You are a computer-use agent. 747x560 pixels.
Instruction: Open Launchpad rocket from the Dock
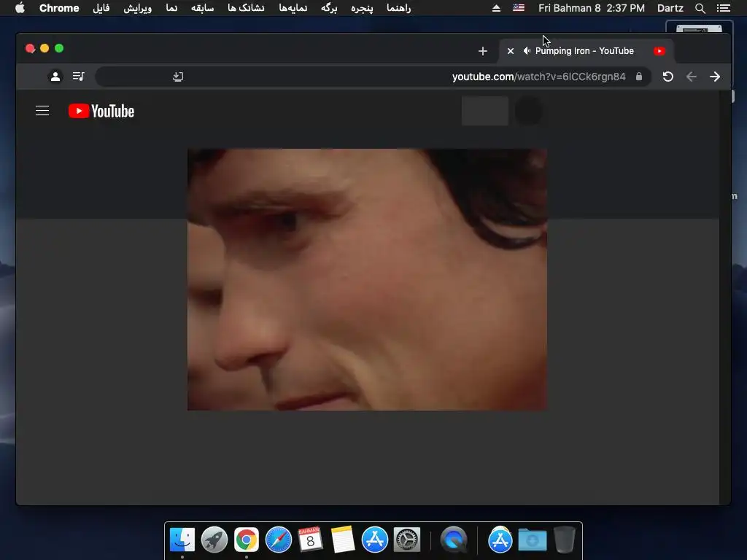pos(214,540)
